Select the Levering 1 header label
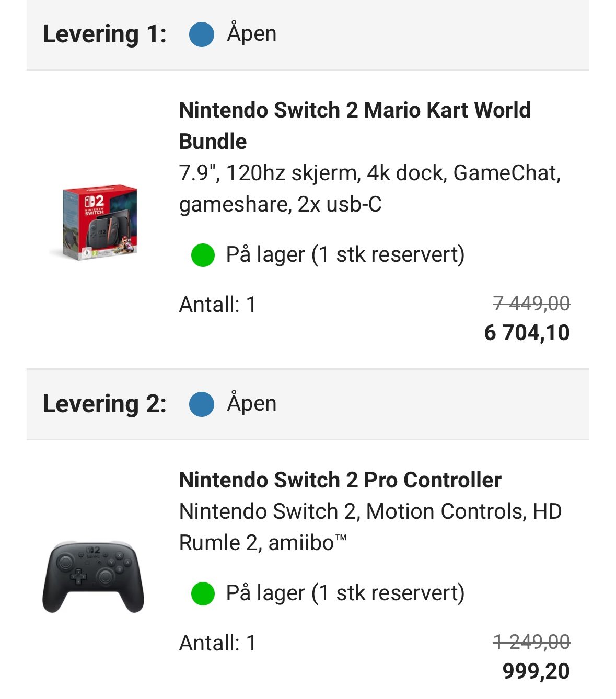Image resolution: width=616 pixels, height=699 pixels. pyautogui.click(x=104, y=34)
